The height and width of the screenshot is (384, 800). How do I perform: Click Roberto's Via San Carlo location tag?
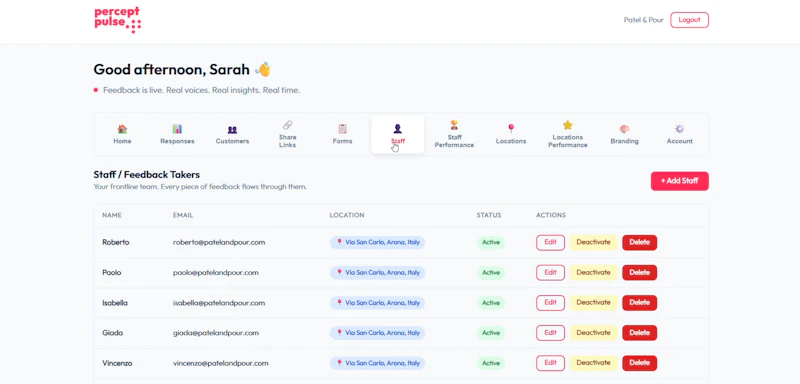point(378,242)
